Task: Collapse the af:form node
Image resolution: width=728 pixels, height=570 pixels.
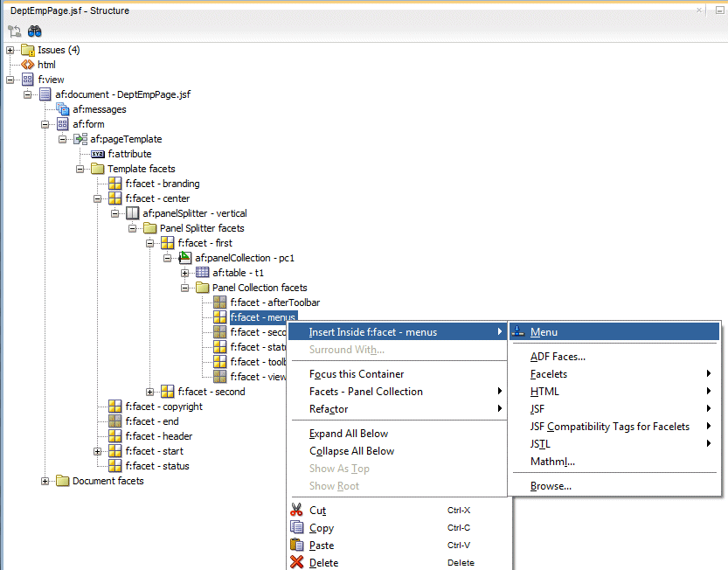Action: (45, 124)
